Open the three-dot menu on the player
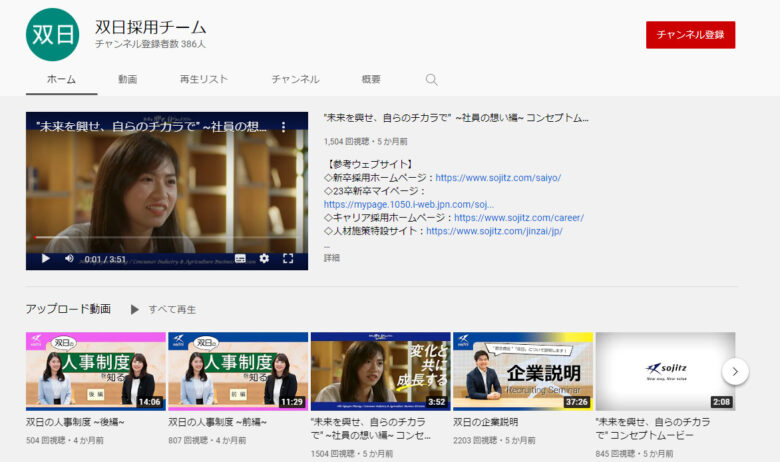The height and width of the screenshot is (462, 780). click(284, 127)
